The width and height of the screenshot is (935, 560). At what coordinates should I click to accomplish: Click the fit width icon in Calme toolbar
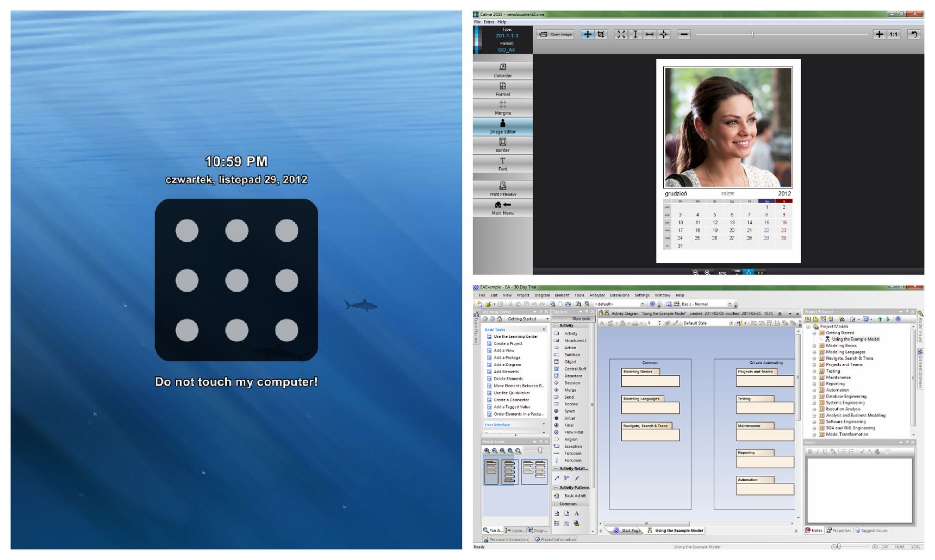pos(649,34)
